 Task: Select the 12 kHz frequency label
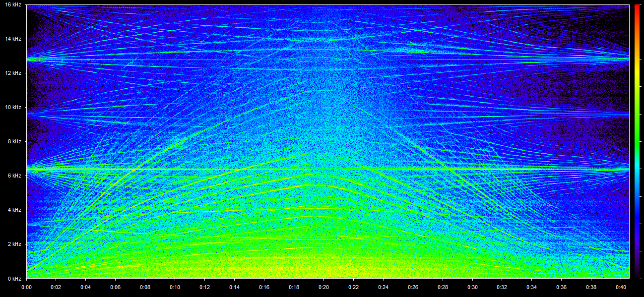click(x=13, y=73)
